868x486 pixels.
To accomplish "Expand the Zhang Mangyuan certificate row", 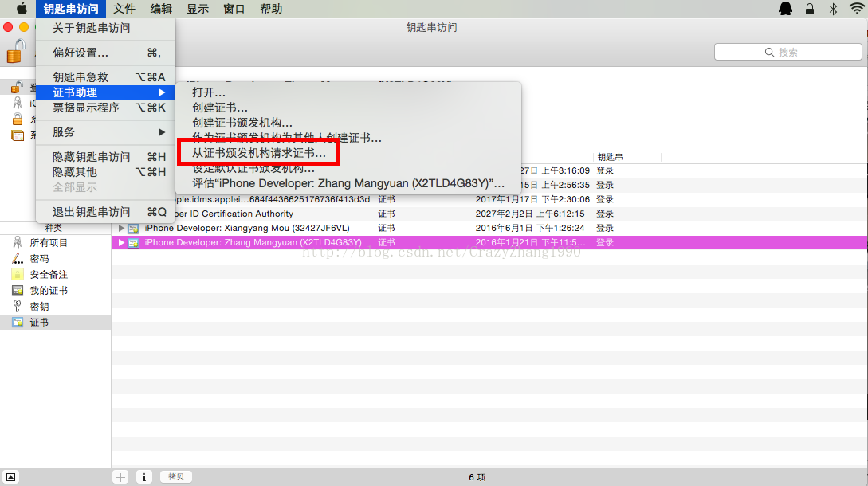I will tap(121, 242).
